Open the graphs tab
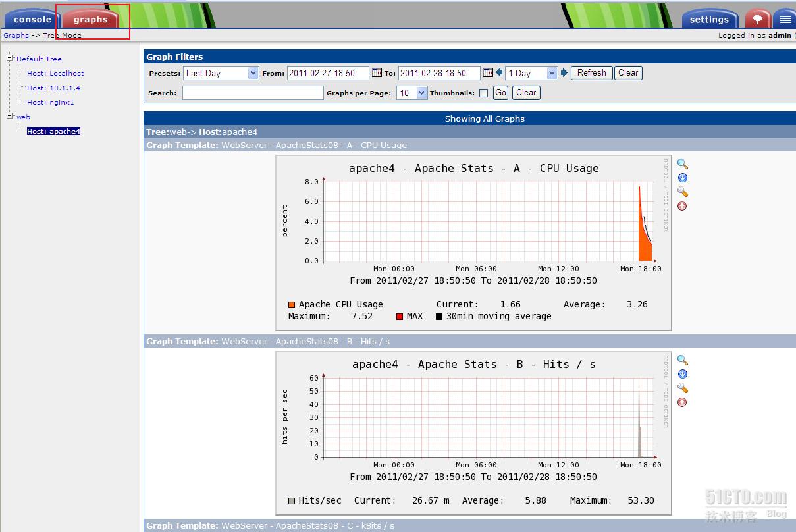Viewport: 796px width, 532px height. 91,19
